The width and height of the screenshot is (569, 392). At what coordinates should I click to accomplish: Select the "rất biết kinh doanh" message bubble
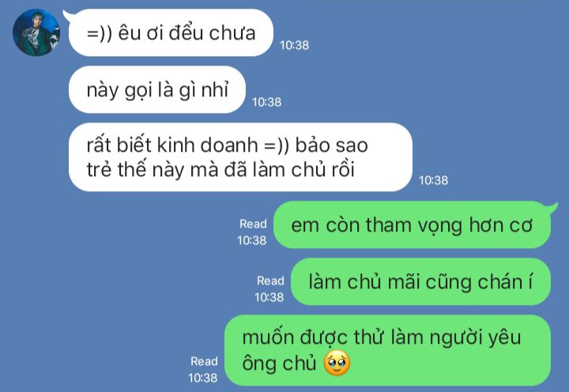coord(240,157)
